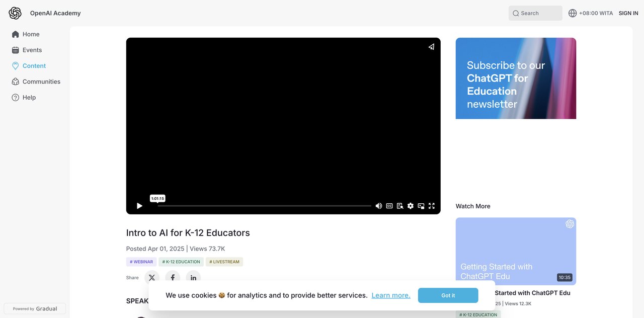Click the Learn more cookies link

[x=391, y=295]
